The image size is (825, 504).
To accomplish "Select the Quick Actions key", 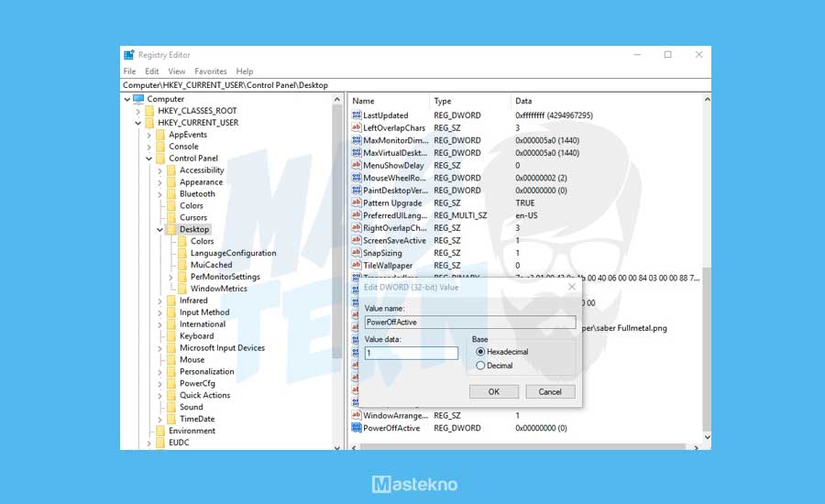I will [x=204, y=395].
